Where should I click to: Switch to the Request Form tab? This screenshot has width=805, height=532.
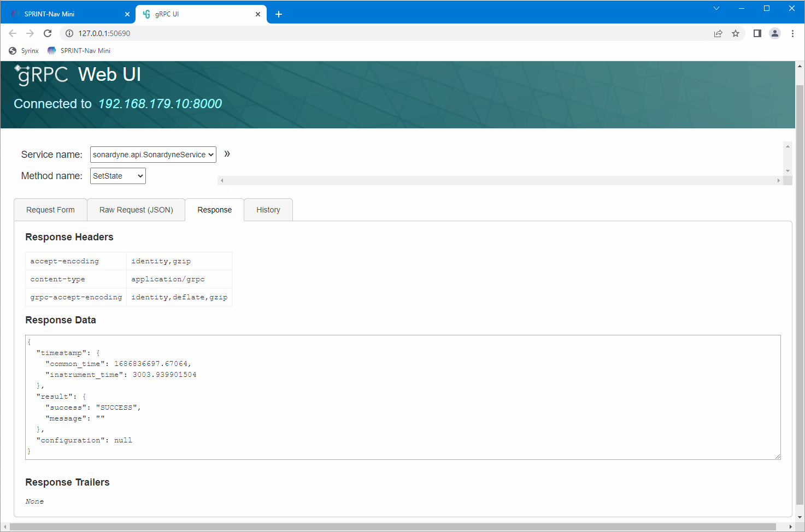click(x=50, y=210)
